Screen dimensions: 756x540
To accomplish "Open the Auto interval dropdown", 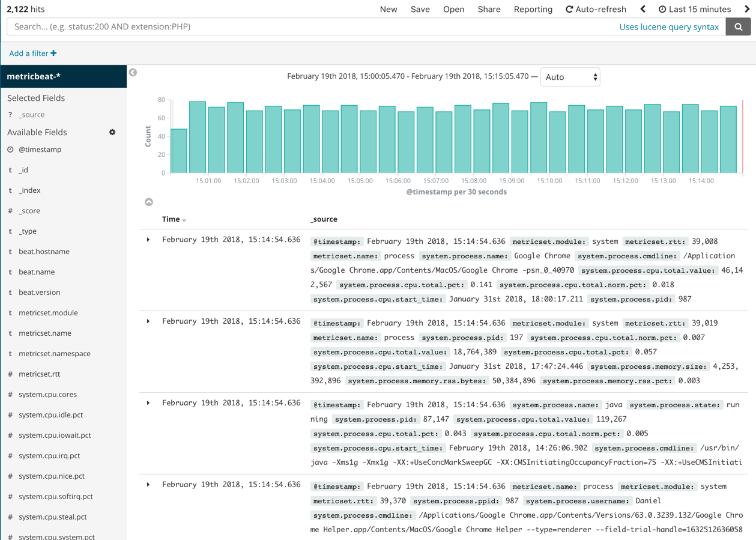I will tap(570, 77).
